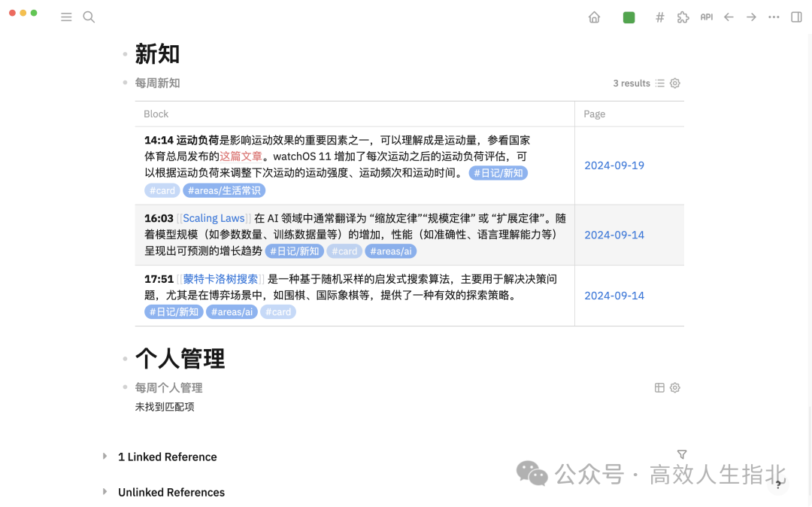The height and width of the screenshot is (507, 812).
Task: Open the hamburger menu top left
Action: (66, 17)
